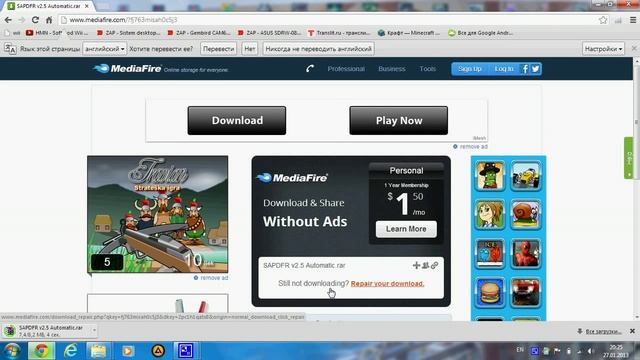This screenshot has height=360, width=640.
Task: Bookmark this page with the star icon
Action: pyautogui.click(x=603, y=20)
